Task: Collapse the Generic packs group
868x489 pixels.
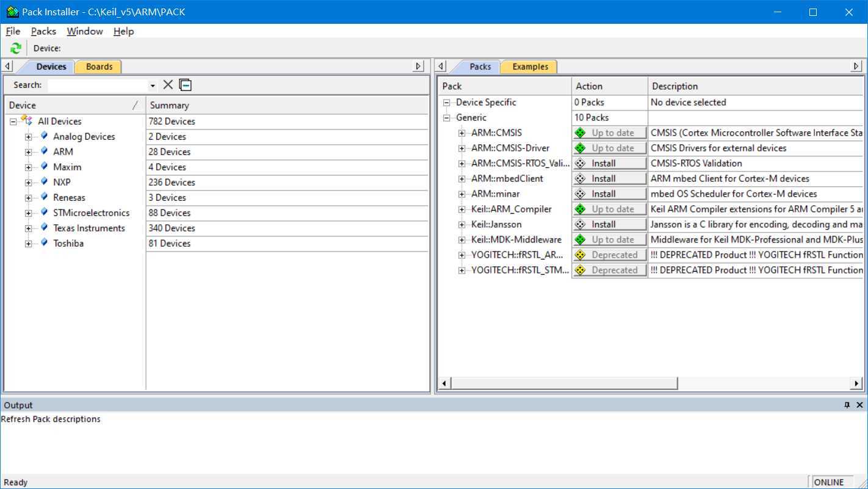Action: 446,118
